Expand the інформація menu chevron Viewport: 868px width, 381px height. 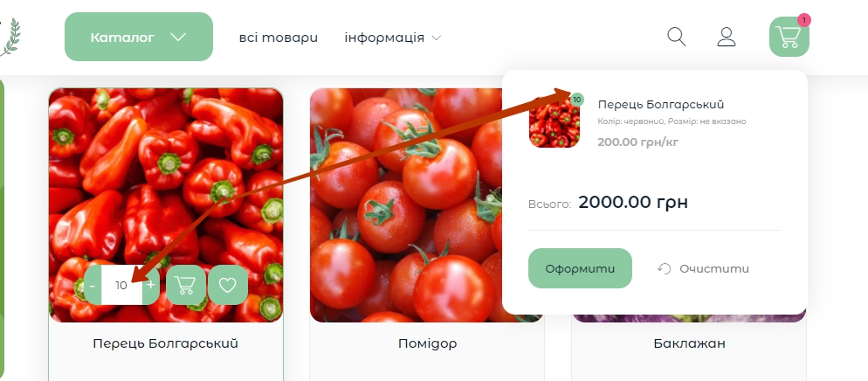point(437,38)
